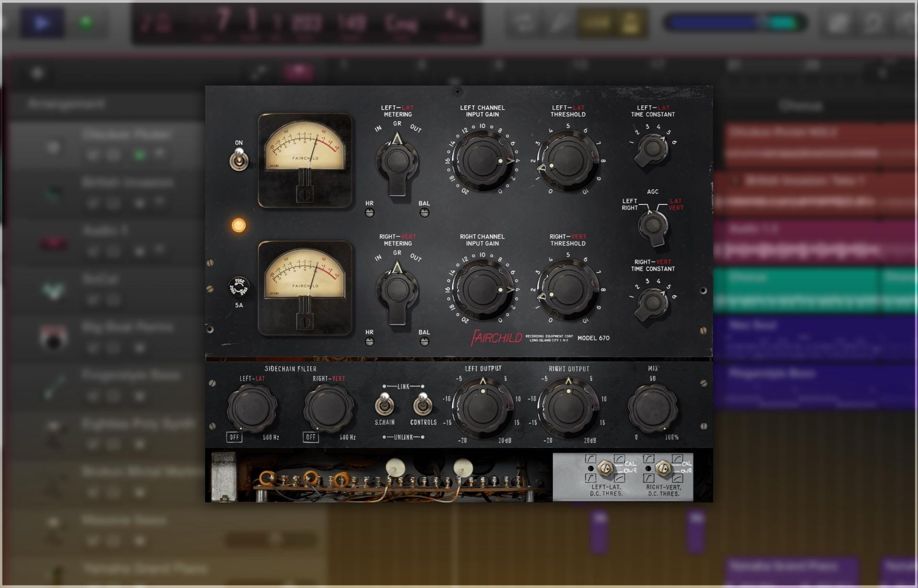
Task: Click the upper VU meter zero-adjust screw
Action: [x=305, y=195]
